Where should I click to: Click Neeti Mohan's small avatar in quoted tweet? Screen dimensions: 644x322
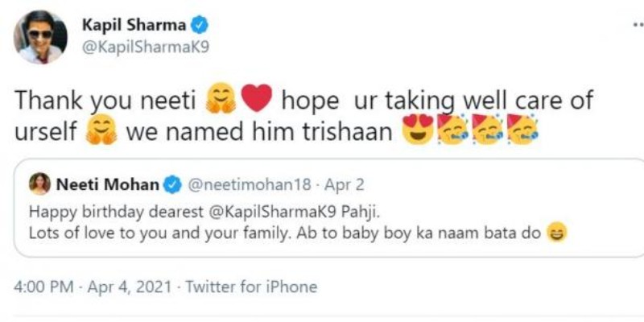(39, 184)
